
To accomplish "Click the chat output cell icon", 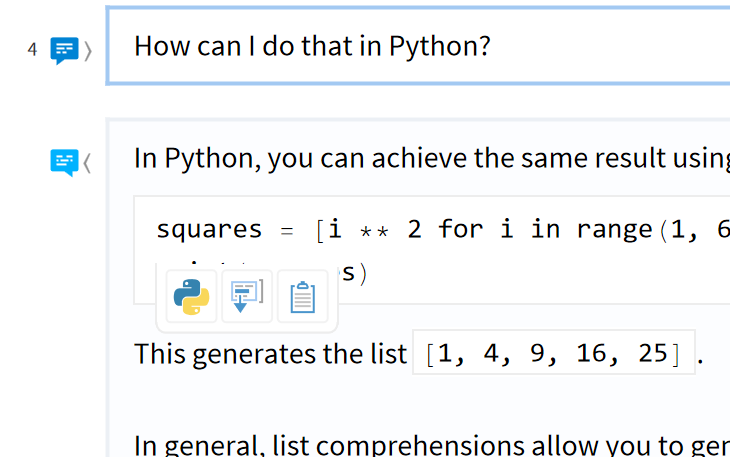I will (64, 162).
